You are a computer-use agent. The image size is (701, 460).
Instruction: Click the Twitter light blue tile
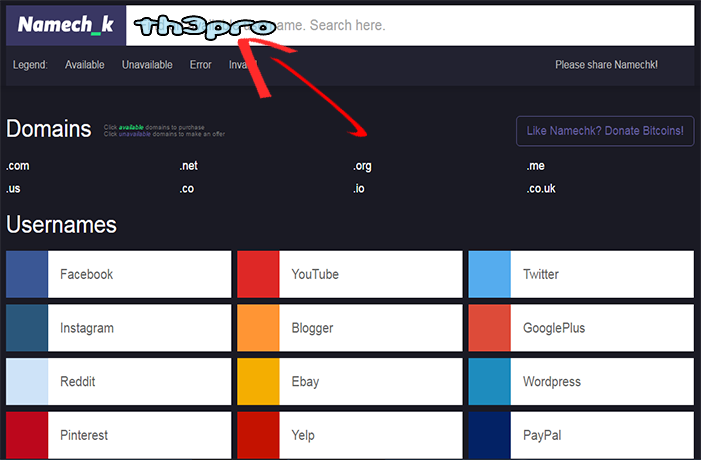pos(490,274)
